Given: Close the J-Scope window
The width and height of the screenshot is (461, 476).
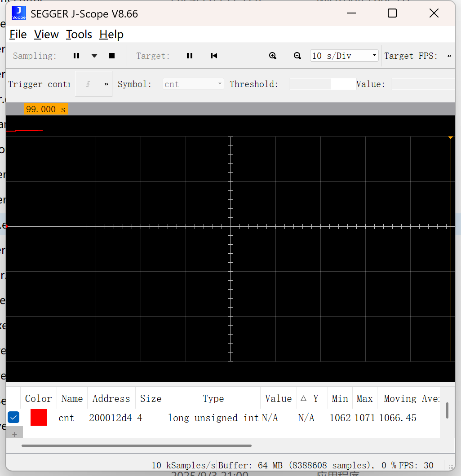Looking at the screenshot, I should [434, 13].
